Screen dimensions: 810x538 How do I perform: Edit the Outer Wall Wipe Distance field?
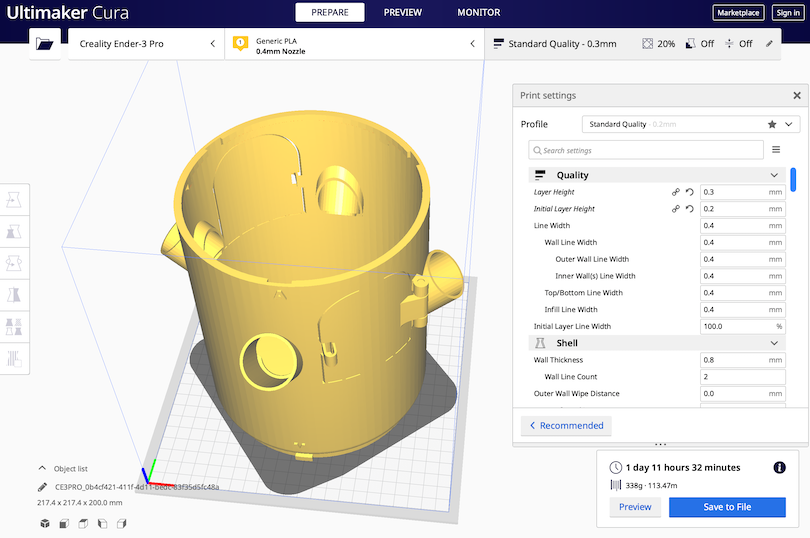pyautogui.click(x=742, y=394)
